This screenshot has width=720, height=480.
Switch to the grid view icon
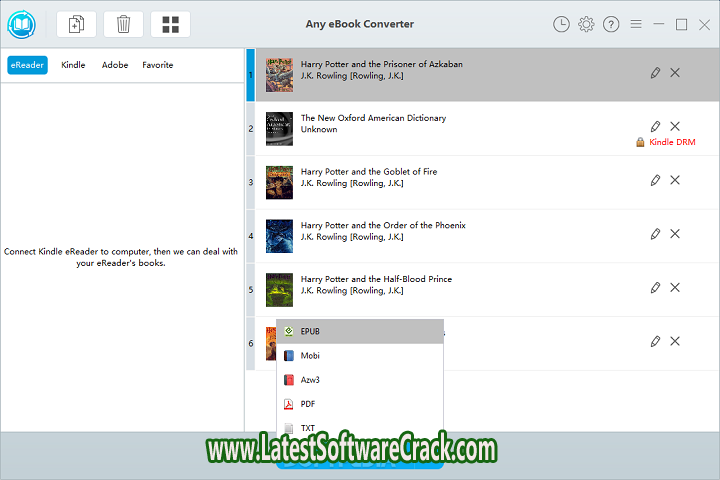(x=170, y=24)
